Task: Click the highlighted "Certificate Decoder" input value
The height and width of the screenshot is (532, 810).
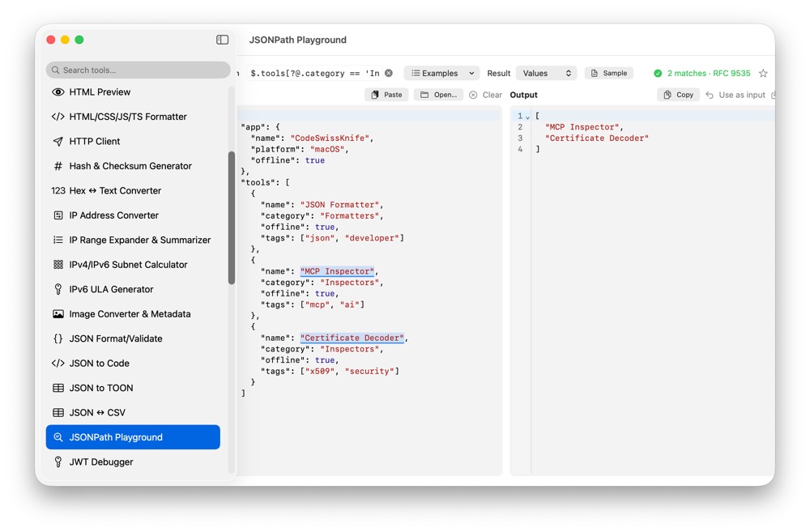Action: (352, 338)
